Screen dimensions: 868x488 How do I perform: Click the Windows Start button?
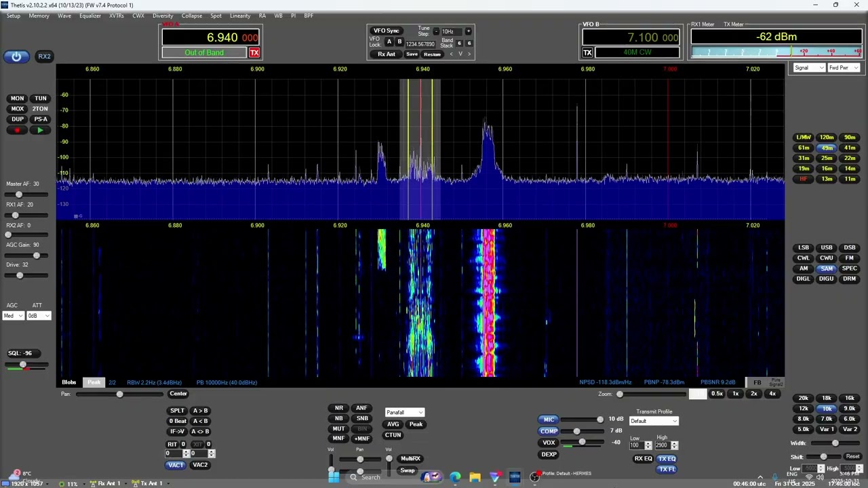click(334, 477)
